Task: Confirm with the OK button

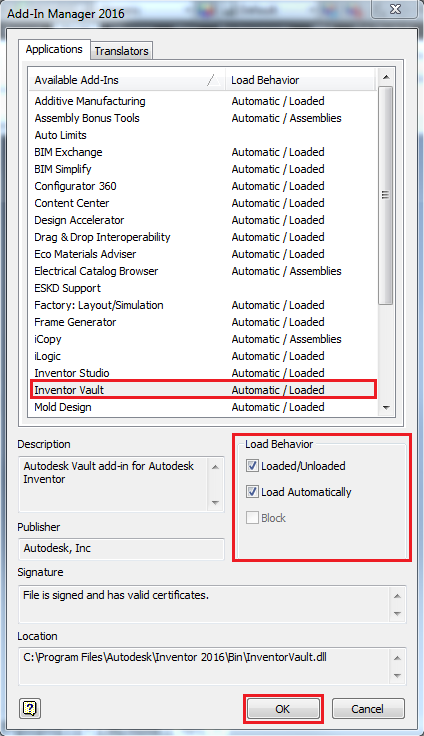Action: 283,709
